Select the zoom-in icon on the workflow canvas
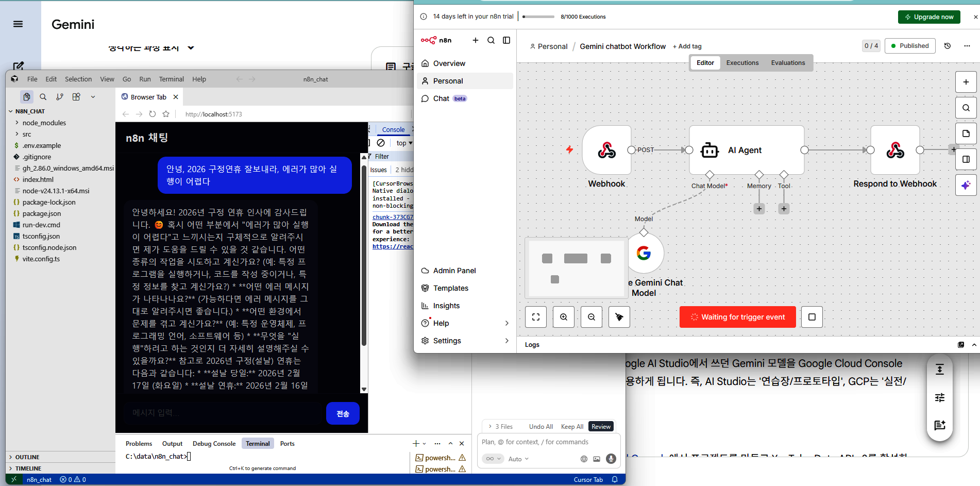Viewport: 980px width, 486px height. pyautogui.click(x=563, y=317)
